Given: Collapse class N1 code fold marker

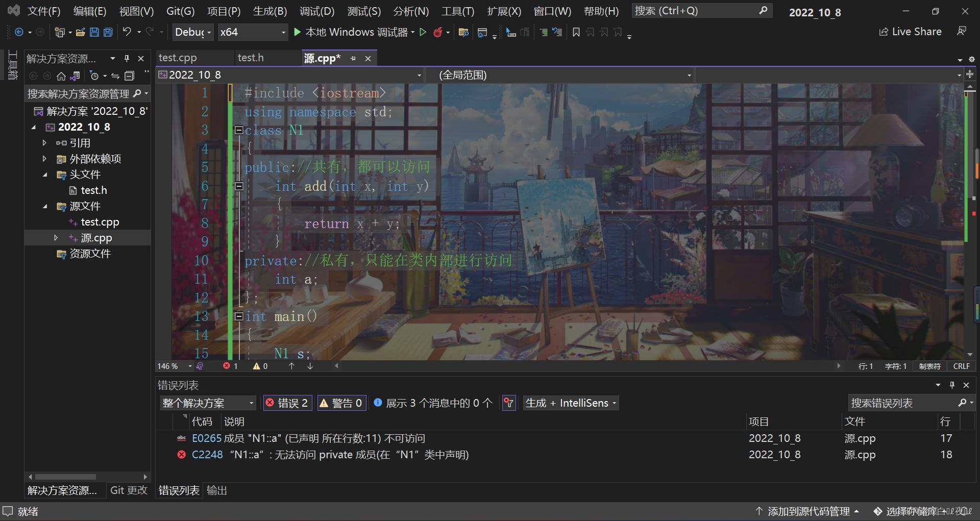Looking at the screenshot, I should pyautogui.click(x=238, y=130).
